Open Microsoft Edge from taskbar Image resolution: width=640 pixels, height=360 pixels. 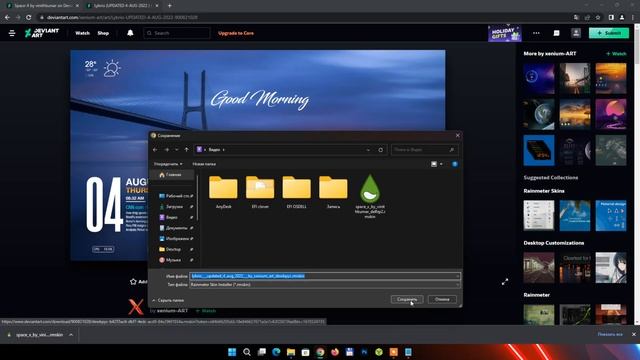click(x=276, y=352)
